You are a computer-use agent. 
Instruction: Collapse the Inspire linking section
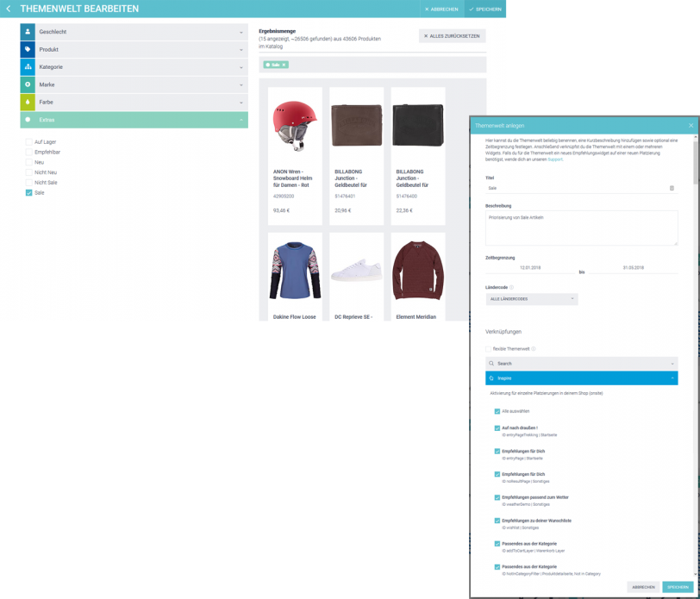point(582,378)
